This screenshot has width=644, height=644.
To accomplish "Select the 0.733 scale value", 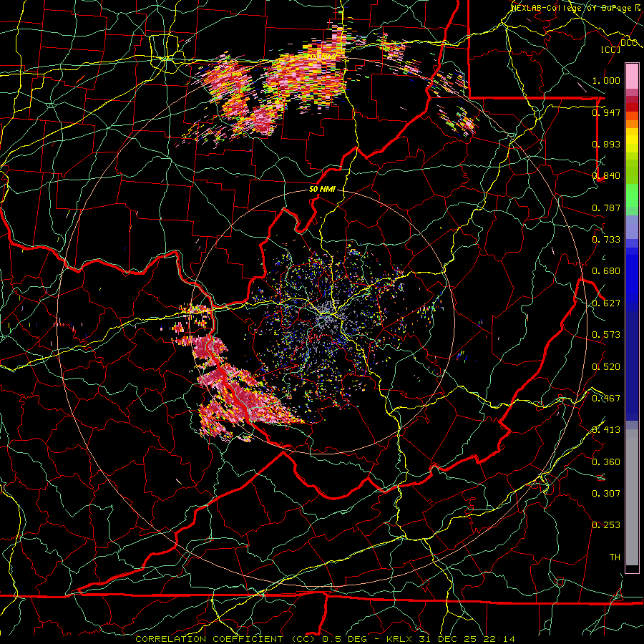I will pyautogui.click(x=606, y=240).
